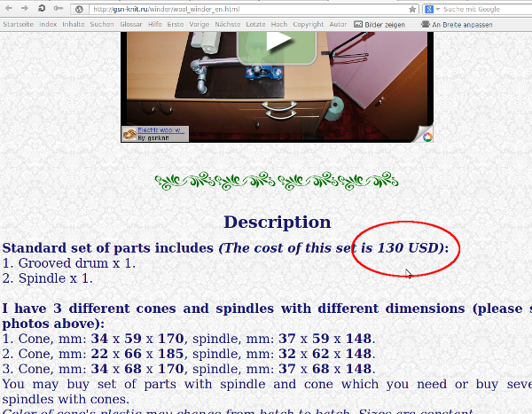Click the Picasa logo on video corner
Viewport: 532px width, 414px height.
(x=427, y=137)
